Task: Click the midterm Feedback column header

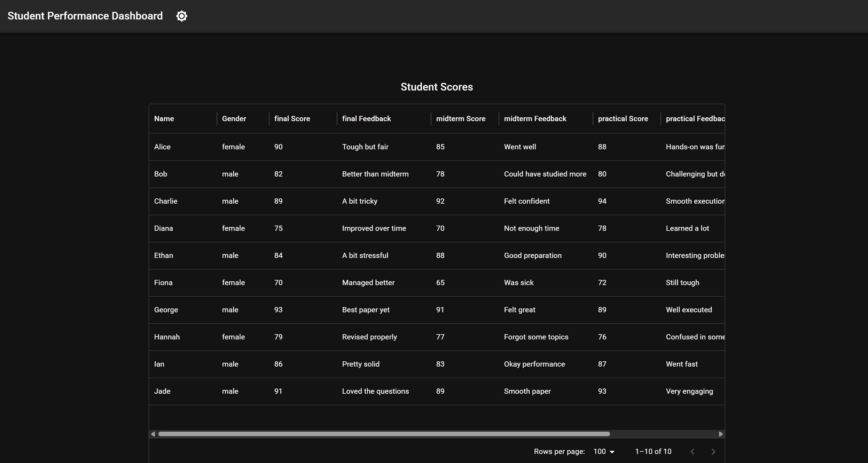Action: [x=535, y=119]
